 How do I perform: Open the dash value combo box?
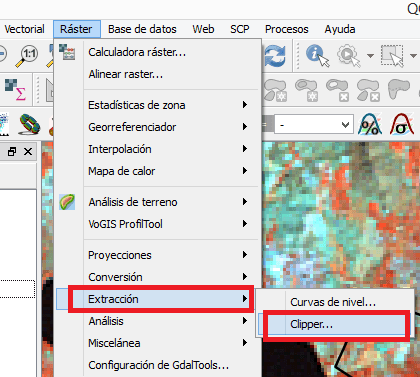point(314,125)
